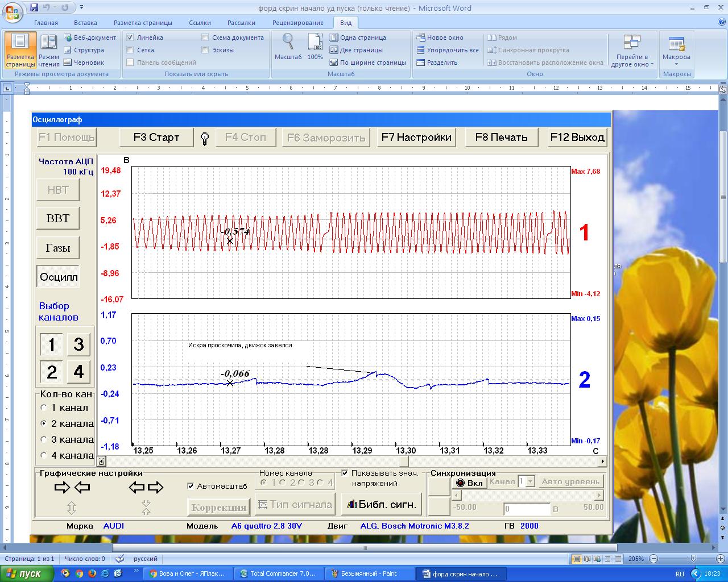Select Outline (Структура) view

click(x=84, y=50)
